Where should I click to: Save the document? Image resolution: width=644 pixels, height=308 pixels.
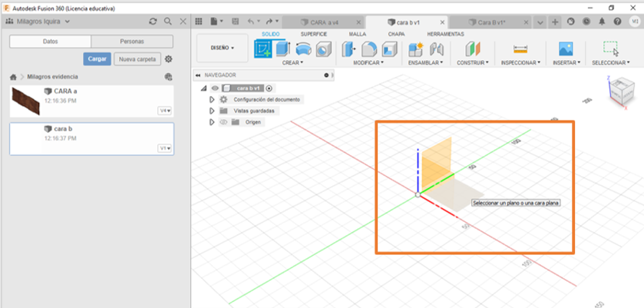click(x=235, y=22)
